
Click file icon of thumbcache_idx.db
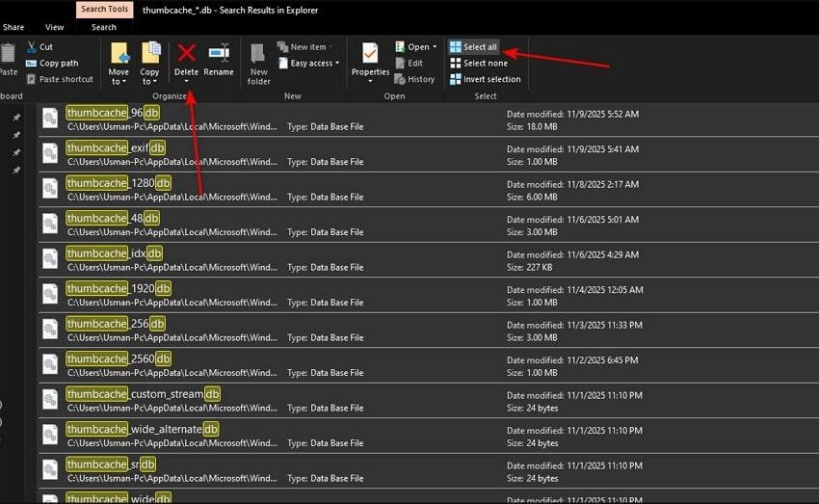(x=50, y=258)
